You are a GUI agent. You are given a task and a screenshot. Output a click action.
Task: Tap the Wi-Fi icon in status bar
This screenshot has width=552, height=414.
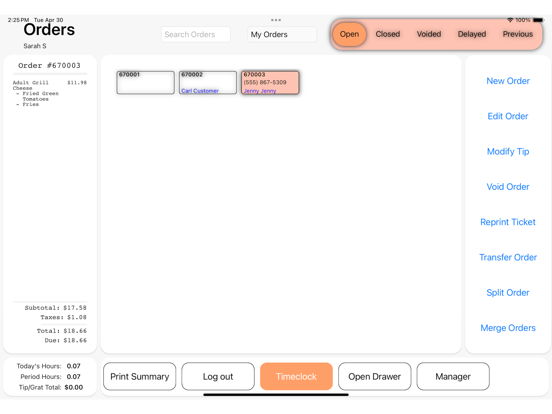[x=510, y=20]
